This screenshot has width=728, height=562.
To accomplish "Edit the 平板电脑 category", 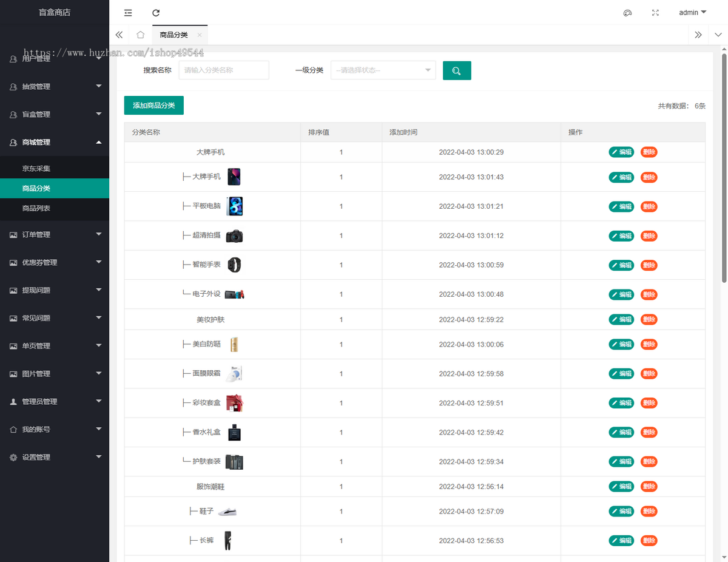I will 621,206.
